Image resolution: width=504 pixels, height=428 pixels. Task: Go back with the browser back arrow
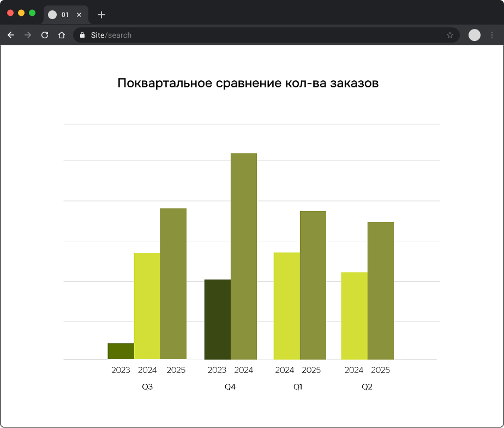point(11,35)
